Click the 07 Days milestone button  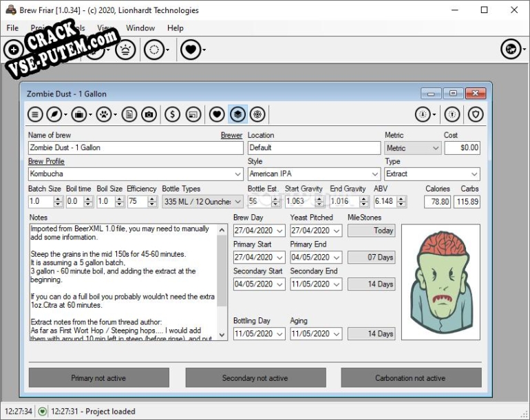372,258
